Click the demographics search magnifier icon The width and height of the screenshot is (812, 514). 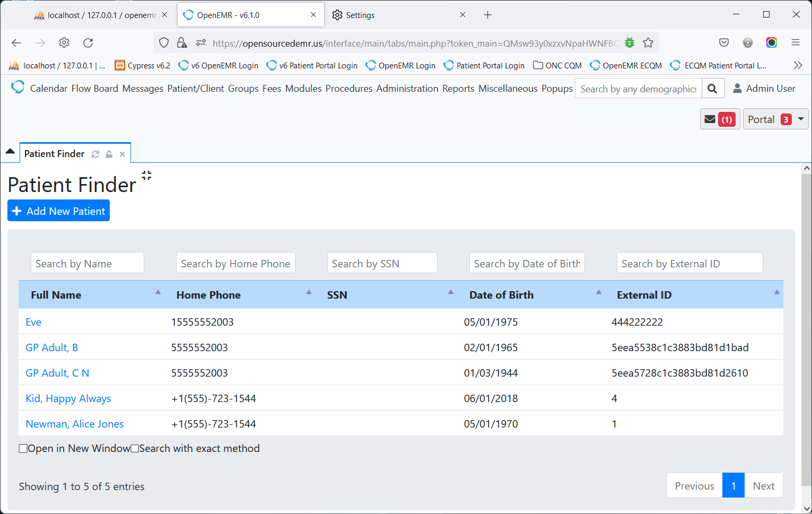click(713, 88)
